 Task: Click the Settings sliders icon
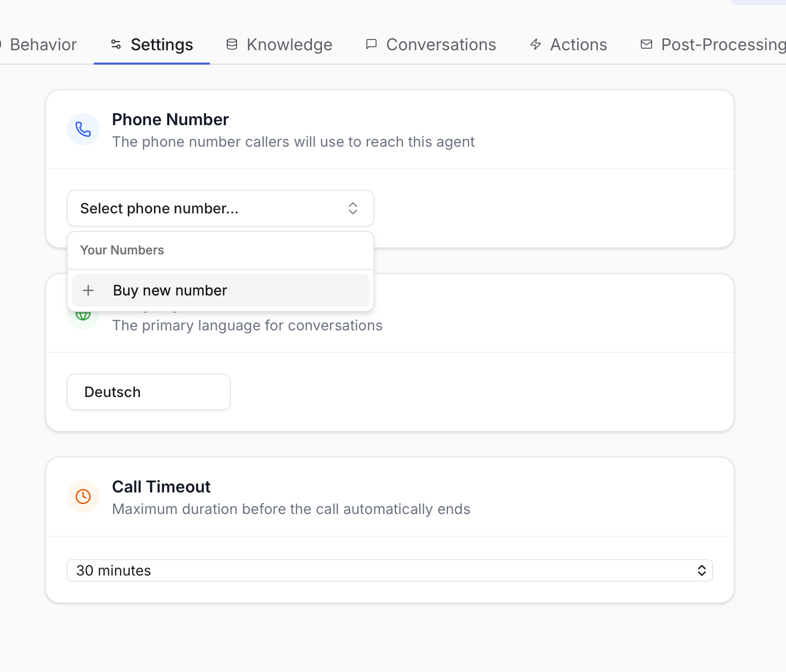pos(116,45)
